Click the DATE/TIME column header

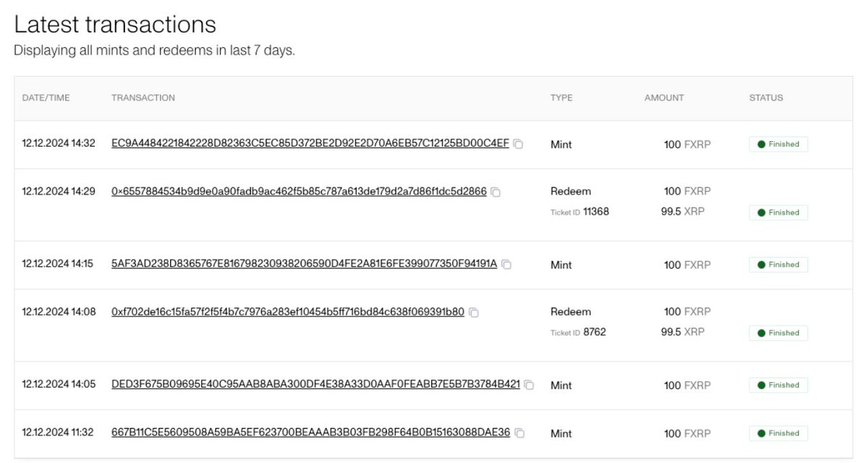click(x=46, y=98)
